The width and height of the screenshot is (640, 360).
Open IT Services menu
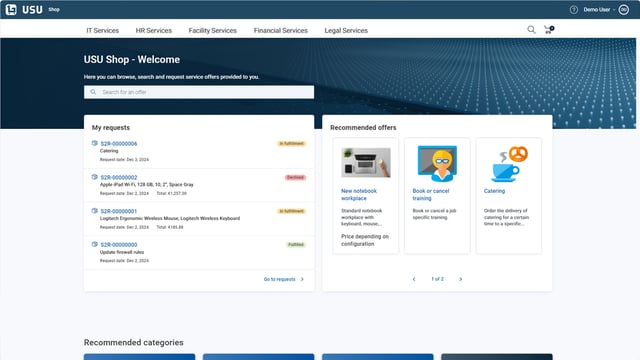coord(102,31)
